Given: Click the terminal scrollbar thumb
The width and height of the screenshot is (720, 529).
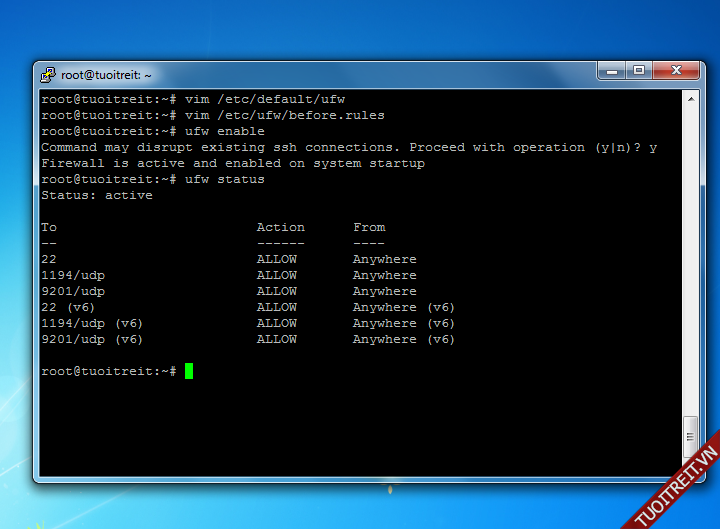Looking at the screenshot, I should click(x=689, y=436).
